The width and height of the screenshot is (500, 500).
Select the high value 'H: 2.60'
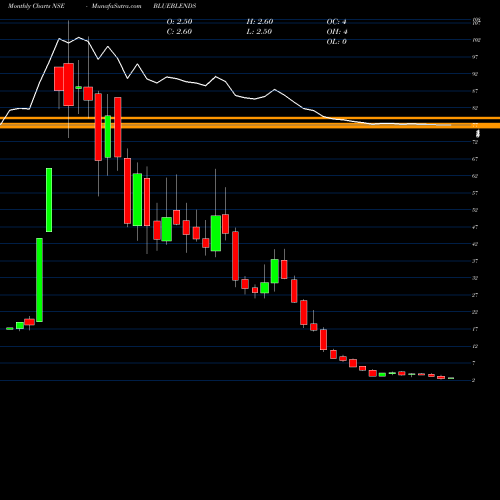(260, 21)
